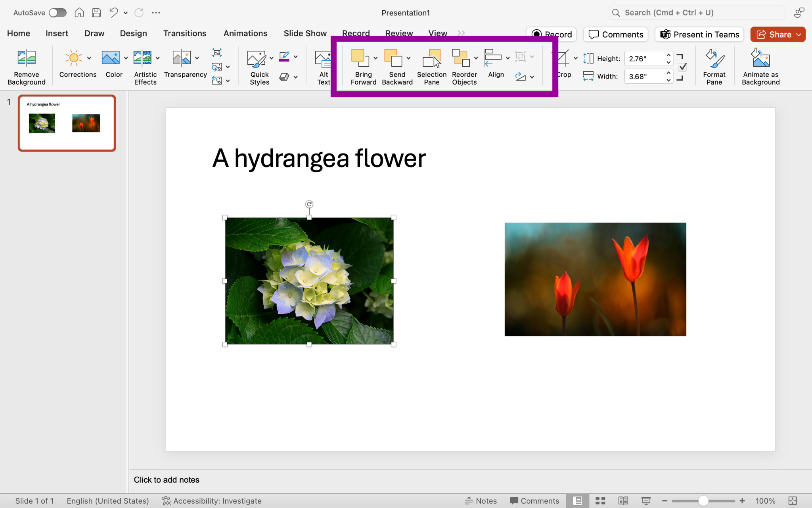
Task: Click the Color picture icon
Action: [110, 58]
